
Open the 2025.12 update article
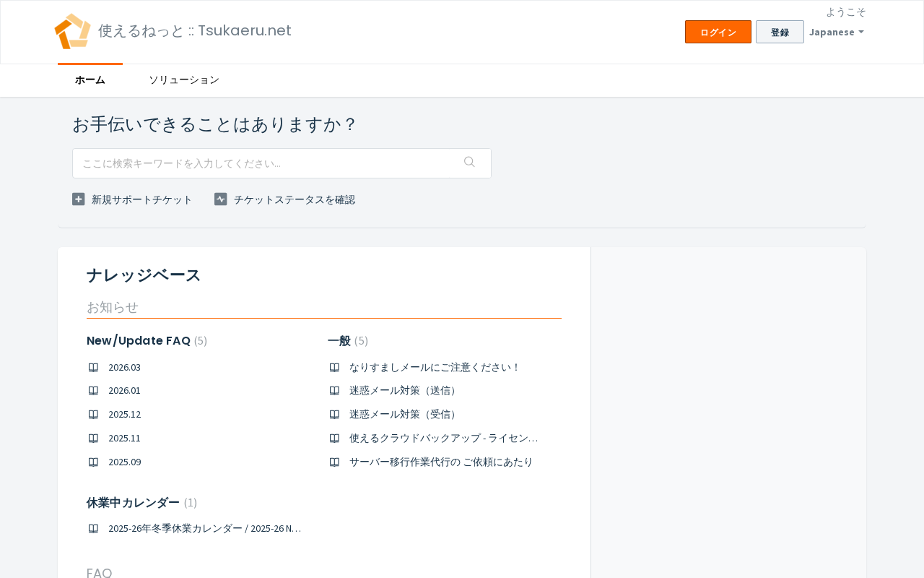[x=124, y=414]
